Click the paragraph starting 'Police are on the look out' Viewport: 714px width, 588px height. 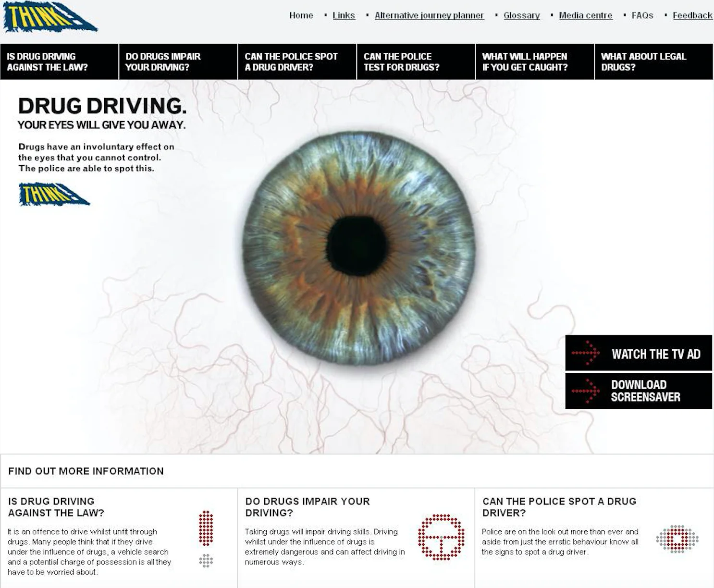pos(560,542)
